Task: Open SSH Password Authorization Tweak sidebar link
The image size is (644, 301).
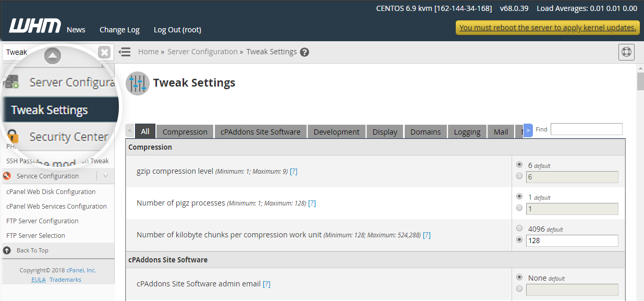Action: pyautogui.click(x=57, y=161)
